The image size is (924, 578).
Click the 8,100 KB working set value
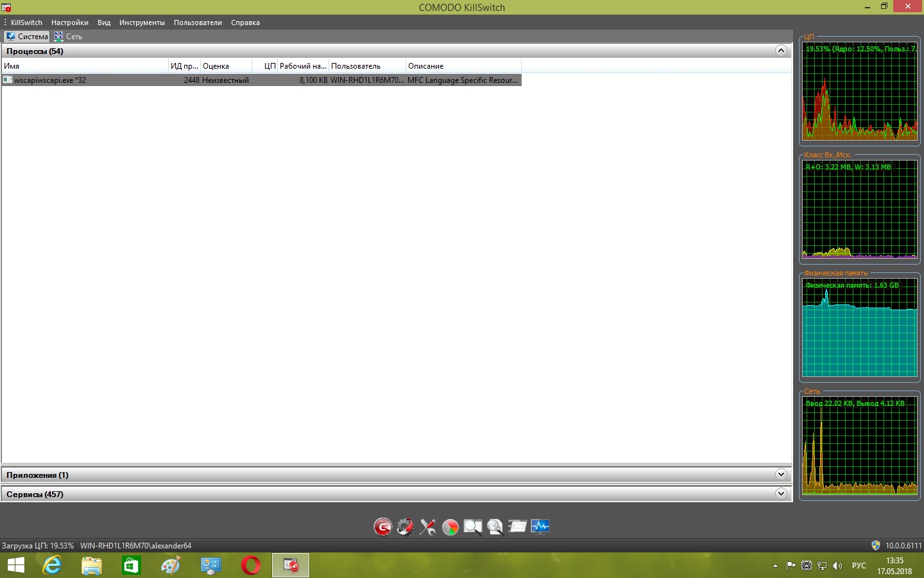[313, 80]
